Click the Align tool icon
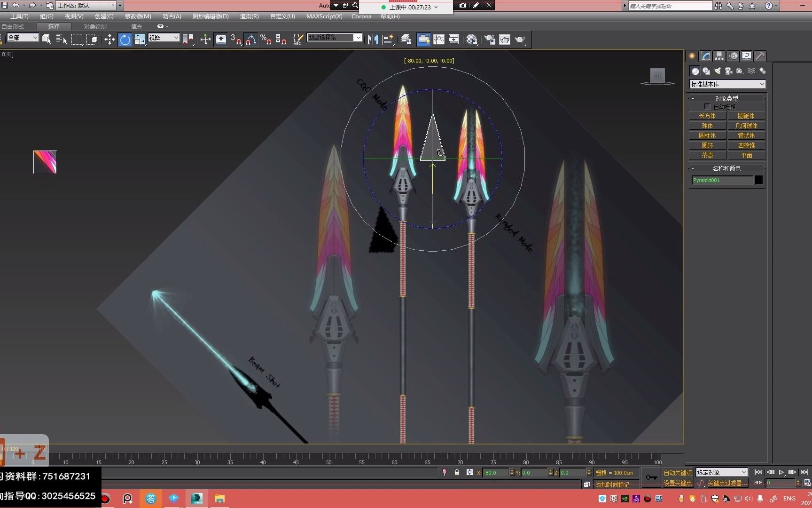 [x=388, y=39]
